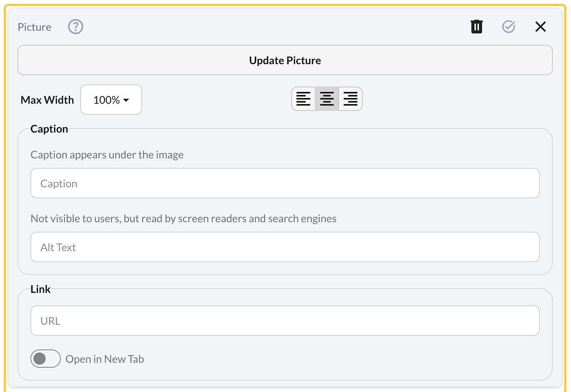571x392 pixels.
Task: Click the caret arrow beside 100%
Action: pyautogui.click(x=126, y=100)
